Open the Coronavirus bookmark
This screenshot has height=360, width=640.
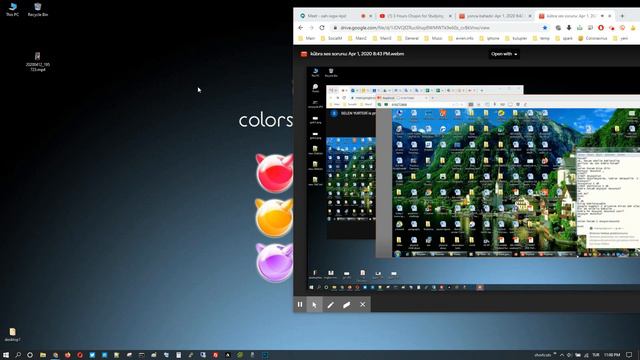(x=593, y=38)
